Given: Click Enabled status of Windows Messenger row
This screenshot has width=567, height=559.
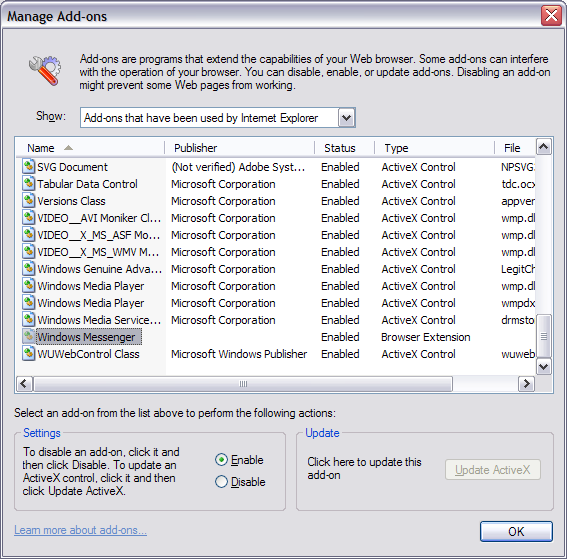Looking at the screenshot, I should tap(340, 337).
